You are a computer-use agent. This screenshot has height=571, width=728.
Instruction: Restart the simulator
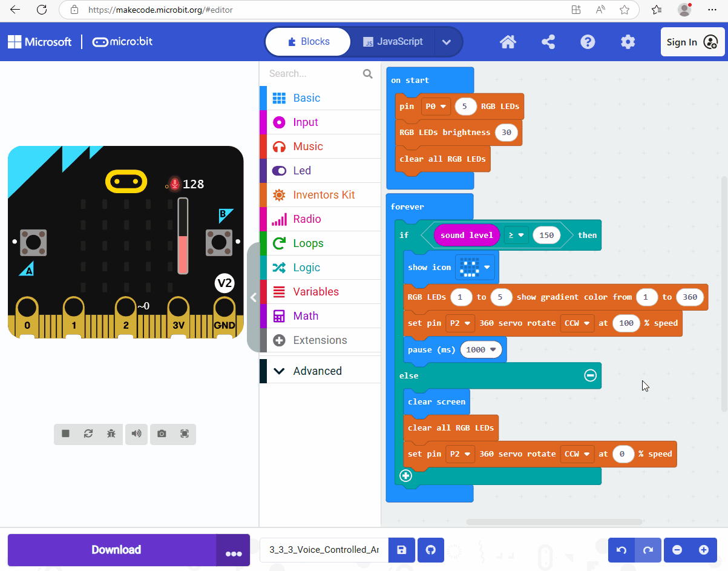pyautogui.click(x=88, y=434)
